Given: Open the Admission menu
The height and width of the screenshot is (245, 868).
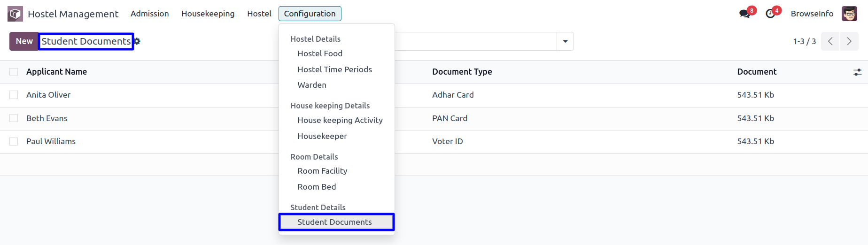Looking at the screenshot, I should pyautogui.click(x=149, y=14).
